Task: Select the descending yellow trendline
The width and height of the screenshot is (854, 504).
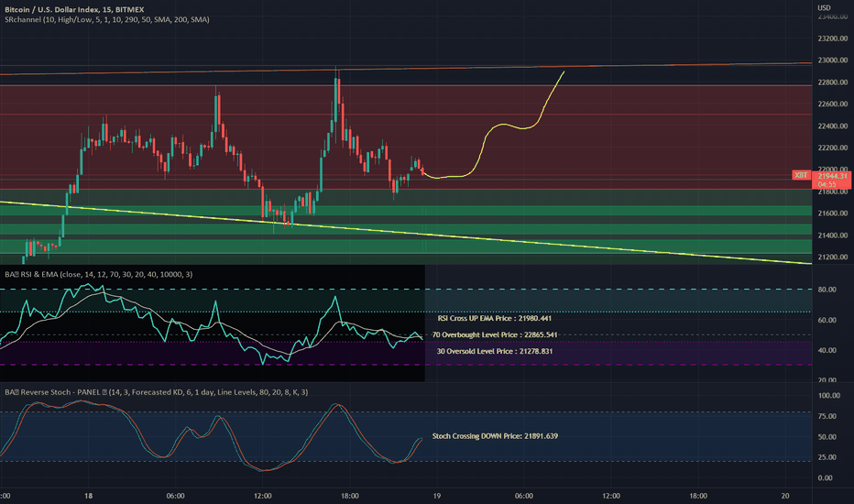Action: (x=406, y=232)
